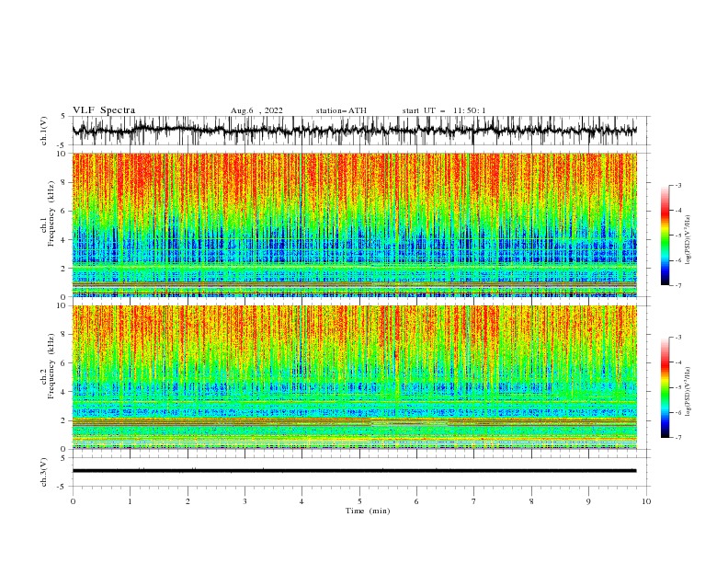Select the ch.2 "Frequency (kHz)" axis label
The width and height of the screenshot is (728, 563).
pyautogui.click(x=52, y=365)
